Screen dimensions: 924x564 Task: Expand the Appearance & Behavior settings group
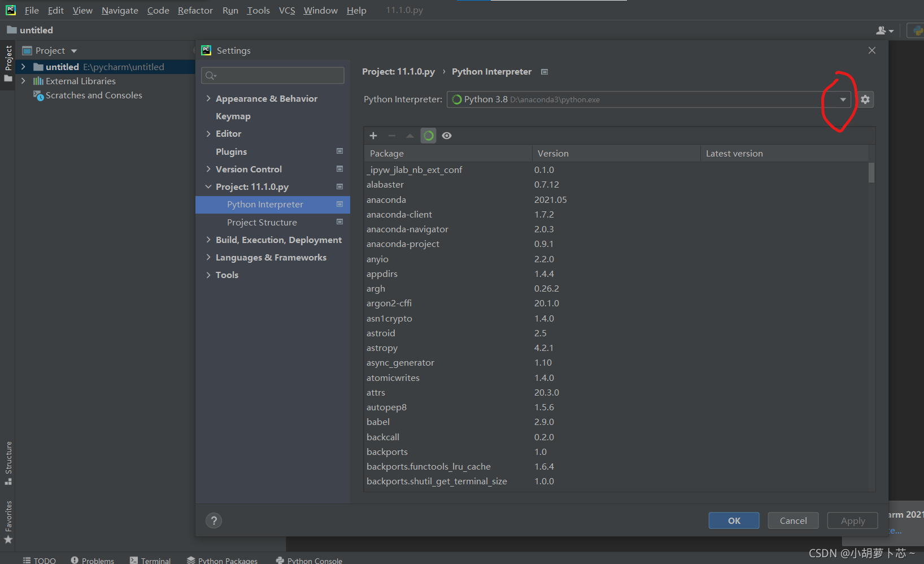pos(208,98)
